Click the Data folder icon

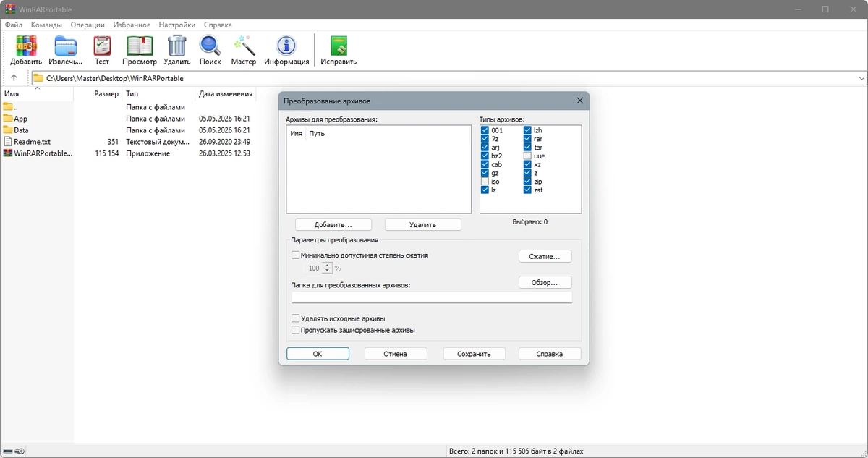(x=8, y=130)
